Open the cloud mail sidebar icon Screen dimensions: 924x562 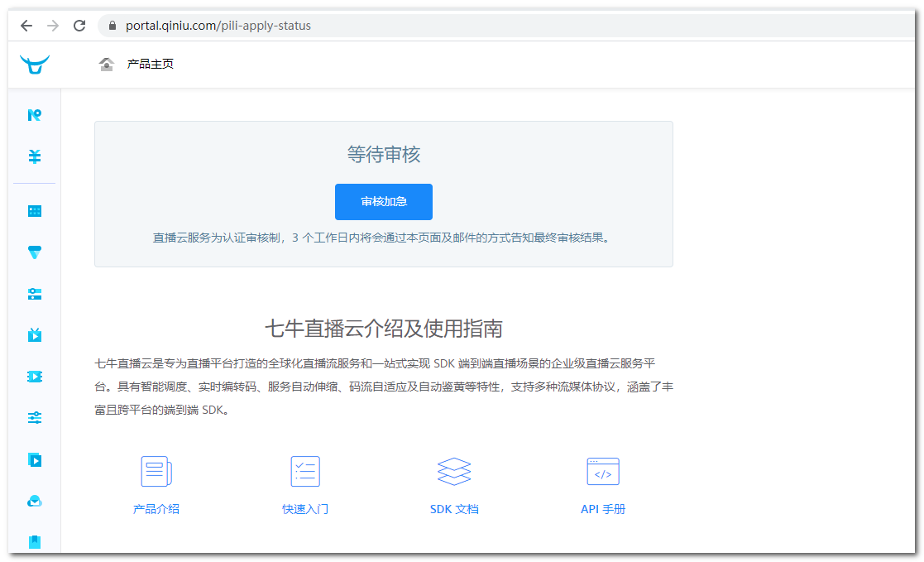click(35, 502)
